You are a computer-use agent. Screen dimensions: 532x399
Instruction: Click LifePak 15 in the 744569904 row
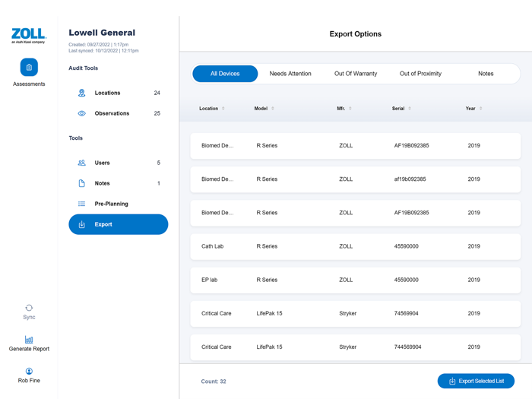tap(269, 347)
